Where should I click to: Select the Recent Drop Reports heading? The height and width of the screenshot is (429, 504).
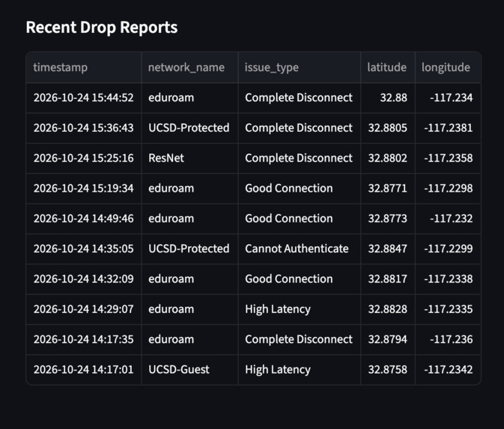[x=102, y=27]
